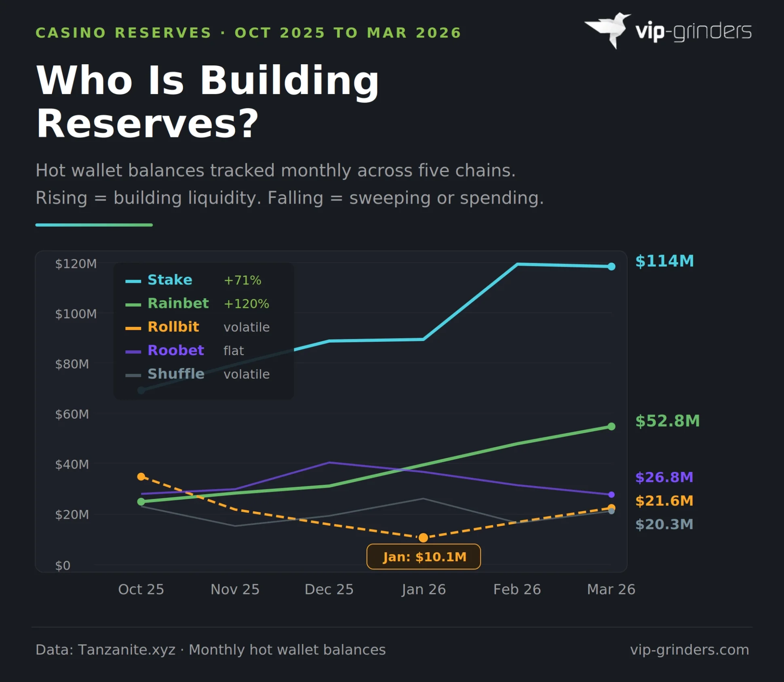Click the $100M y-axis label
This screenshot has height=682, width=784.
point(76,314)
